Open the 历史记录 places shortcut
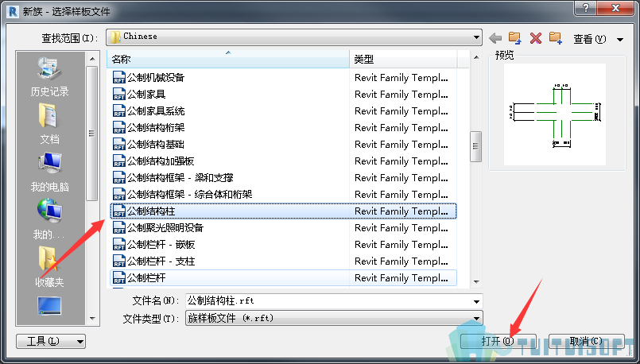640x364 pixels. point(50,77)
